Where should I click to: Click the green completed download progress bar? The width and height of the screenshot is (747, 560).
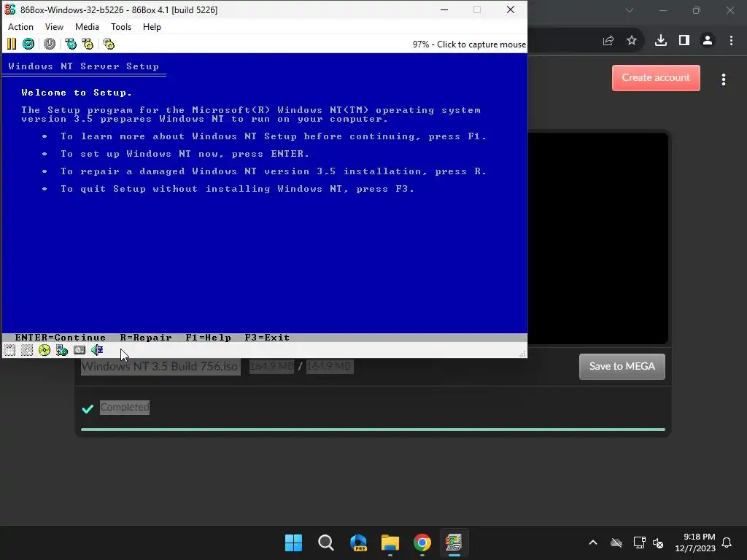[x=373, y=429]
